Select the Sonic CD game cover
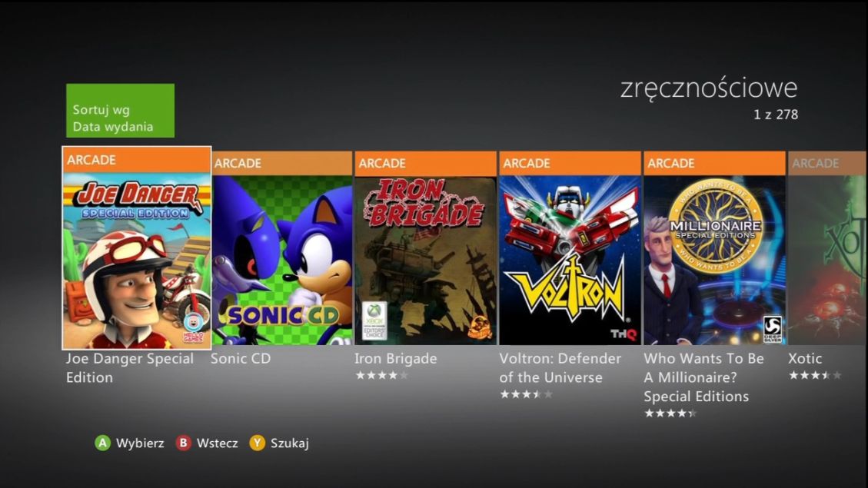868x488 pixels. [x=281, y=260]
